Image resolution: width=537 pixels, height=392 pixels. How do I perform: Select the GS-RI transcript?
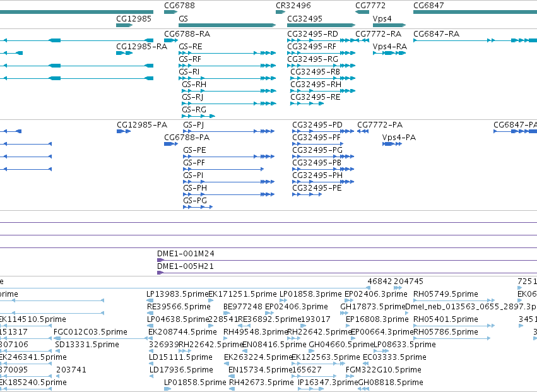pos(227,78)
